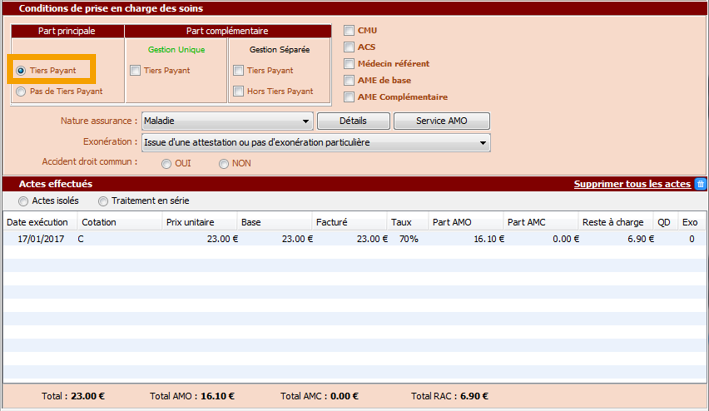Select Pas de Tiers Payant option
This screenshot has width=709, height=411.
click(21, 91)
